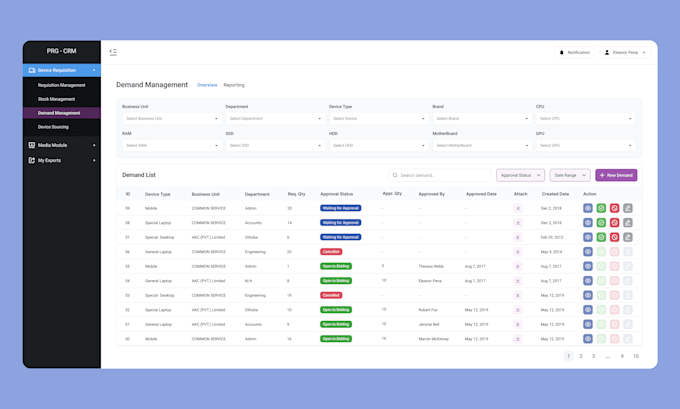The image size is (680, 409).
Task: Download the attachment for demand ID 59
Action: pyautogui.click(x=518, y=208)
